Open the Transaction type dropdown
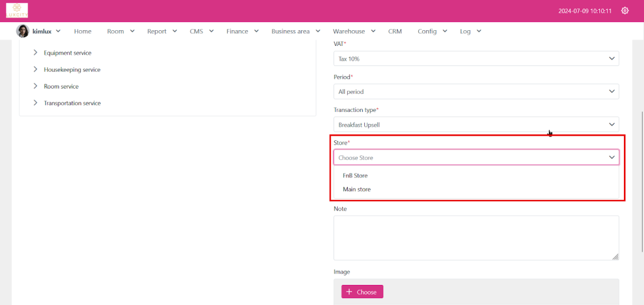Viewport: 644px width, 305px height. [475, 125]
